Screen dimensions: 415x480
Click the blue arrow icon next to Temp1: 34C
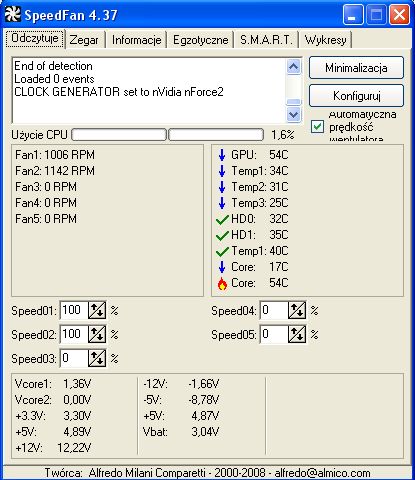pyautogui.click(x=222, y=171)
